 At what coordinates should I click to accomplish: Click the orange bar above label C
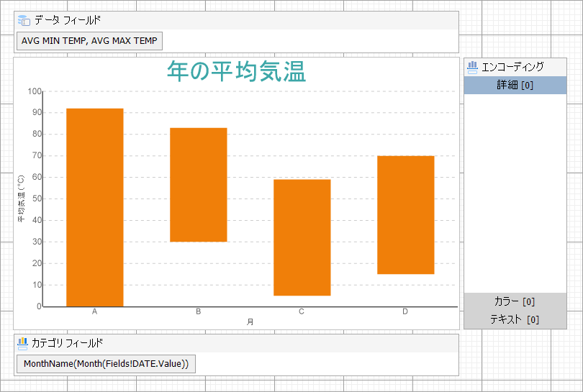click(302, 237)
